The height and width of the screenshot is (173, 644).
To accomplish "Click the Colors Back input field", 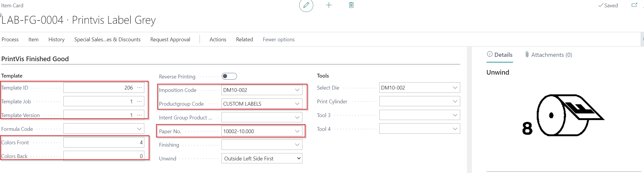I will 104,156.
